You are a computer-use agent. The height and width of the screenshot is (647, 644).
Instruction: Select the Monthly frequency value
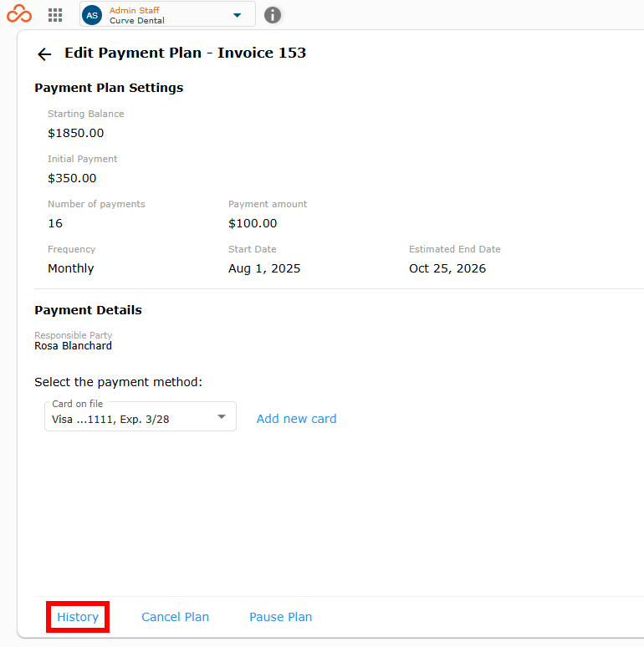pyautogui.click(x=71, y=268)
